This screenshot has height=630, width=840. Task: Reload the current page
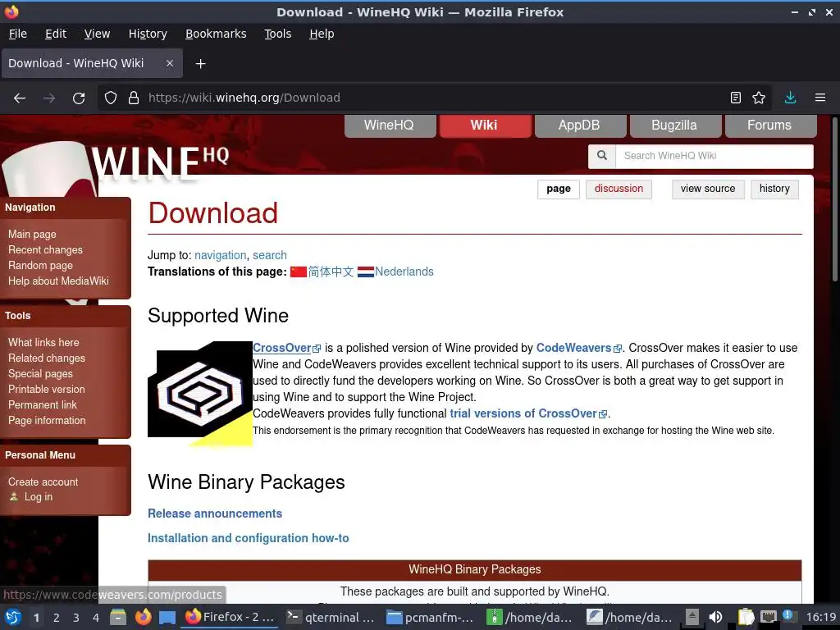tap(79, 98)
